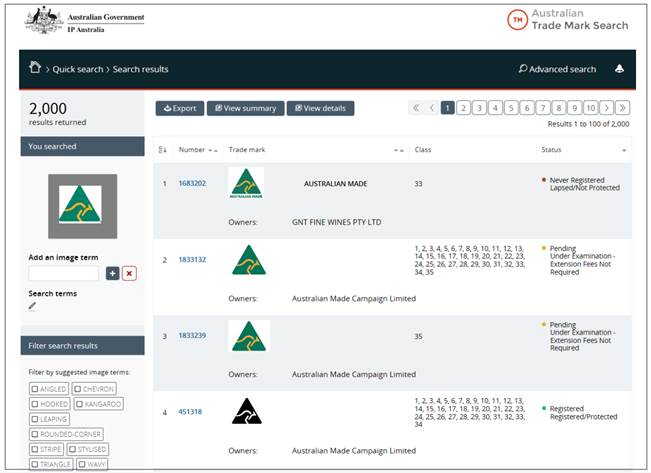Open Australian Made logo thumbnail for 1683202
The height and width of the screenshot is (473, 651).
(x=246, y=184)
